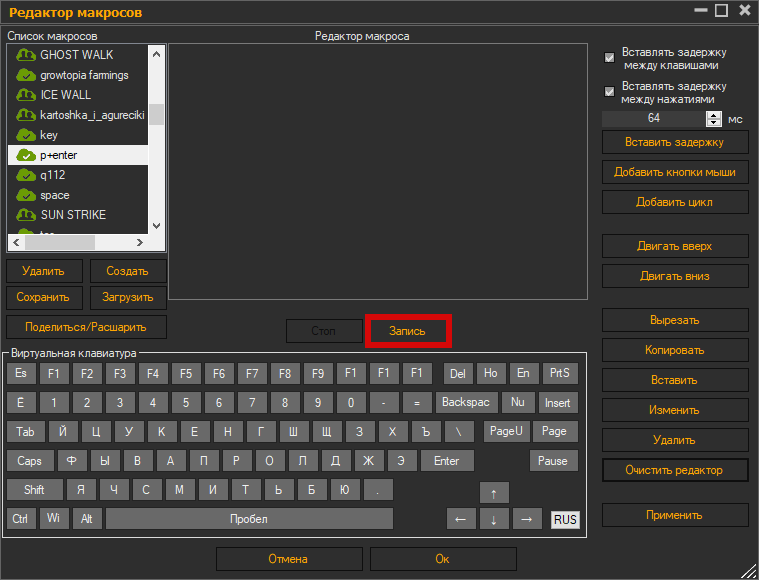Click the Отмена button

pyautogui.click(x=289, y=559)
